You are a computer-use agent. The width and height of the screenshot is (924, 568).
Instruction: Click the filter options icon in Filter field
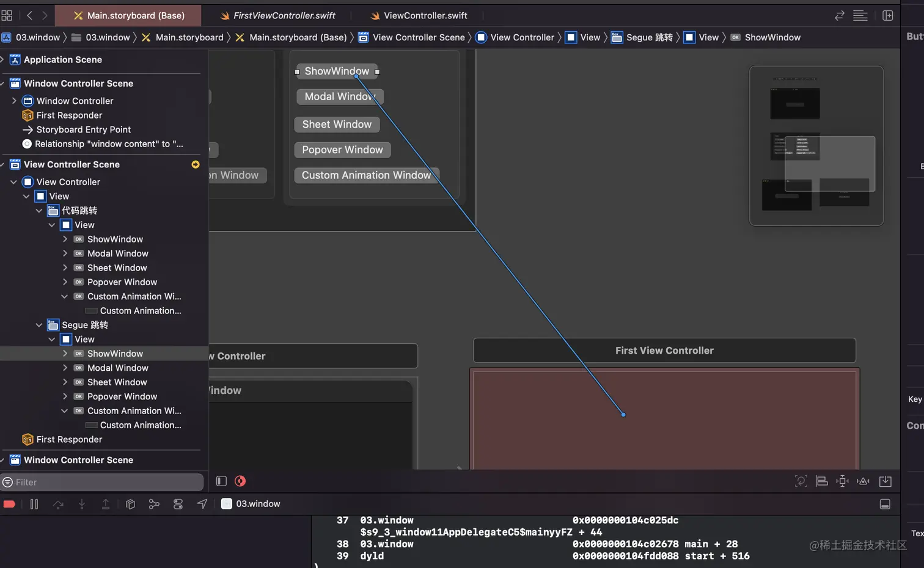click(x=8, y=482)
